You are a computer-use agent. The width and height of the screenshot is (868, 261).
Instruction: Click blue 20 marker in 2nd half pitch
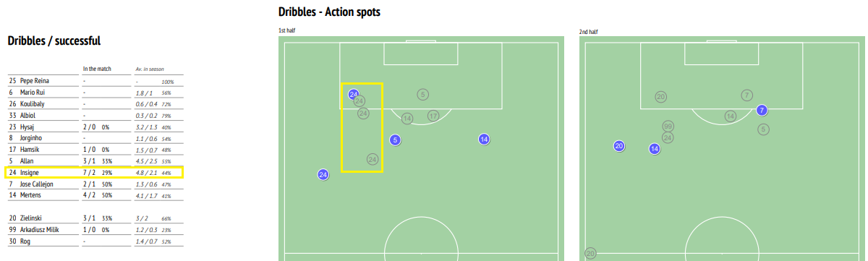click(618, 145)
